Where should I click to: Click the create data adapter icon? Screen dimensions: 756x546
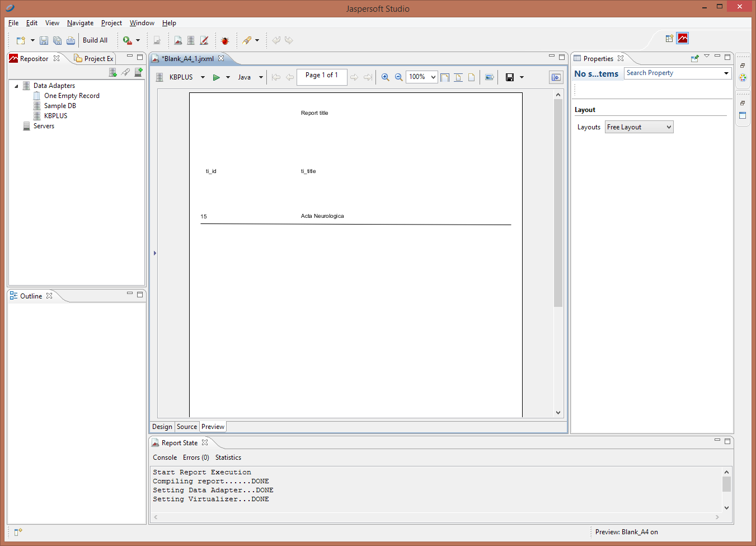112,72
